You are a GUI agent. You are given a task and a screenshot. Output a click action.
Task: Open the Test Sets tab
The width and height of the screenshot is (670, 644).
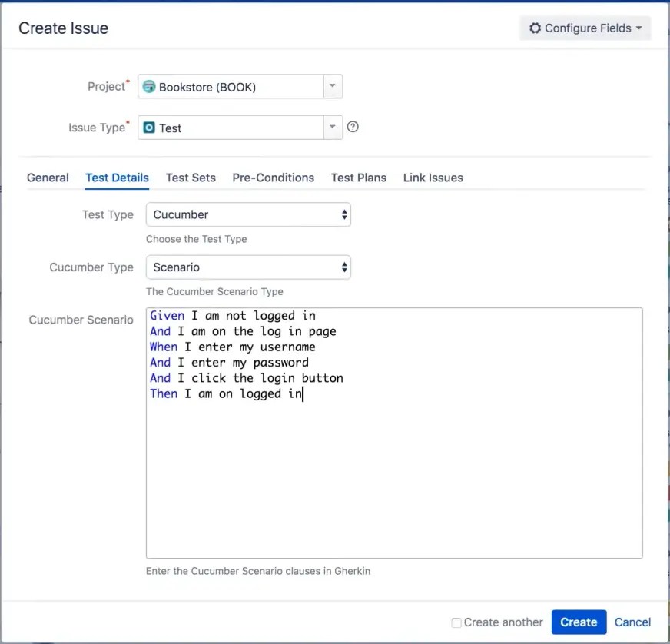(191, 178)
